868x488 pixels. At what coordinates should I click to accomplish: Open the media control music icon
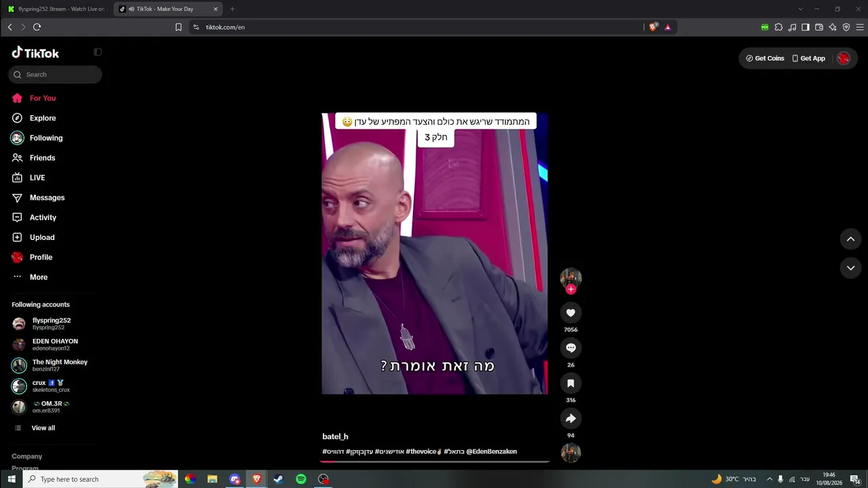coord(792,27)
